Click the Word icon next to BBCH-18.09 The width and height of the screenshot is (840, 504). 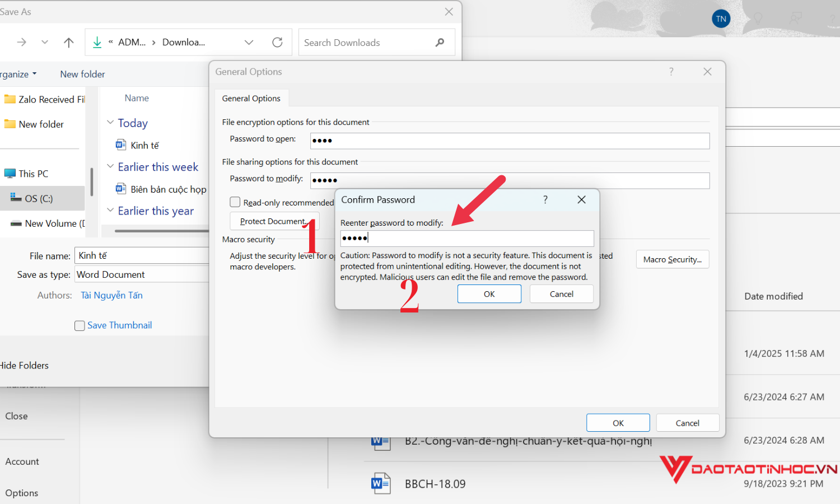pyautogui.click(x=380, y=483)
